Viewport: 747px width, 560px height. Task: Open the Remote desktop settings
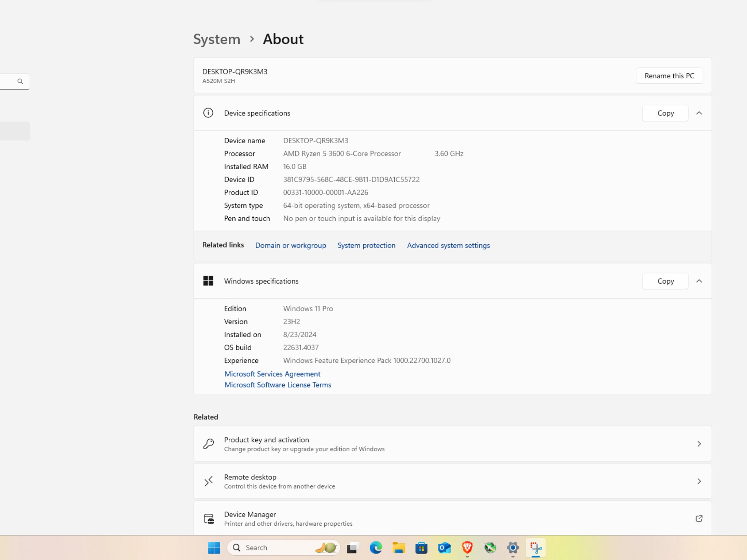click(x=452, y=481)
